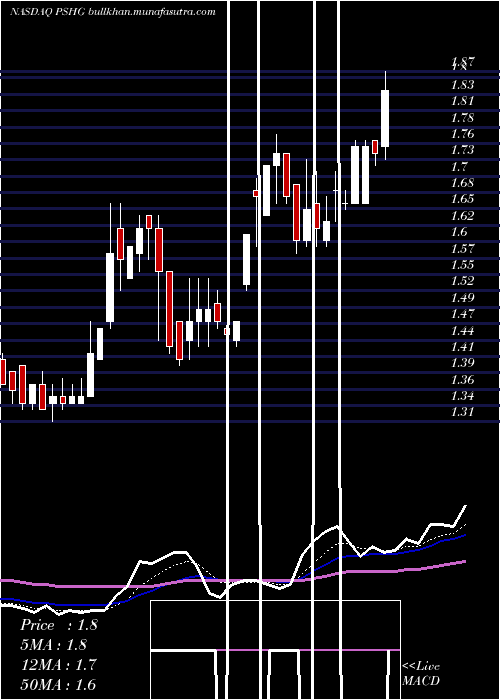Click the 1.65 price axis label
The height and width of the screenshot is (700, 500).
[462, 199]
